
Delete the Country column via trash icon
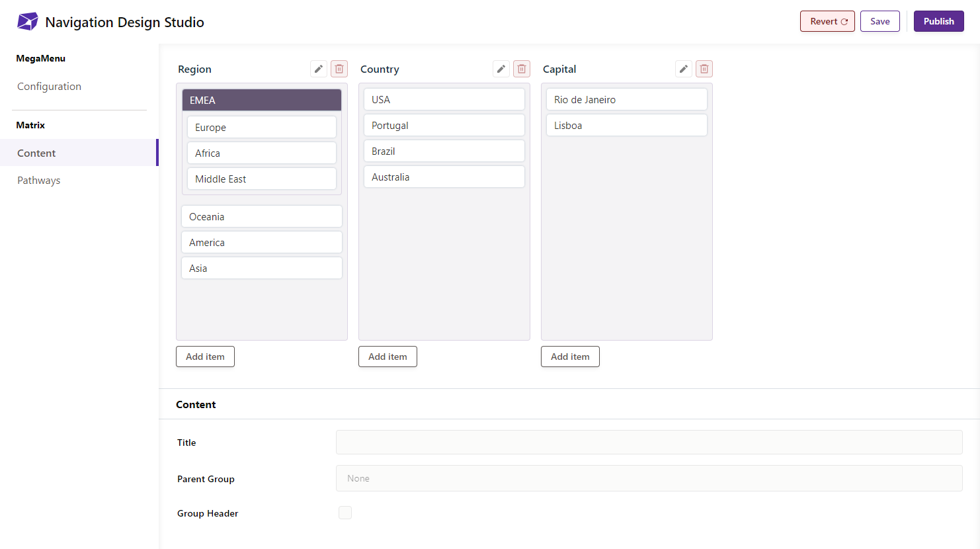click(x=522, y=69)
